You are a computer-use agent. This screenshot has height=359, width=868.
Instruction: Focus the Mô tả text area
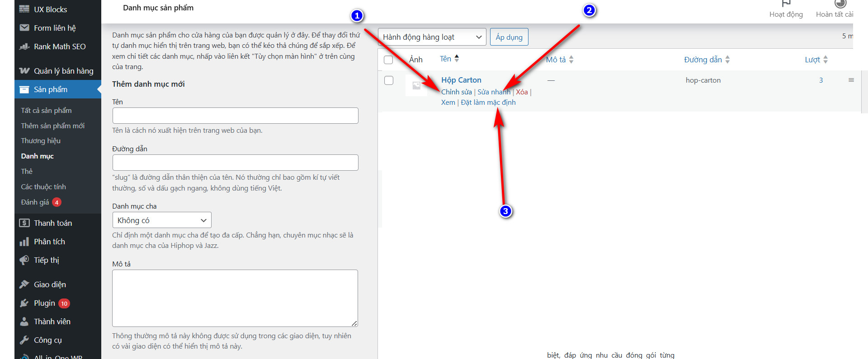pyautogui.click(x=235, y=298)
